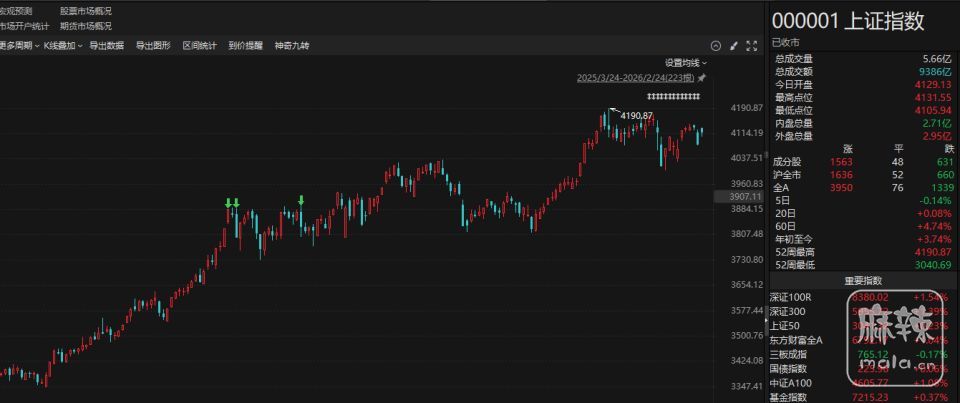The width and height of the screenshot is (960, 403).
Task: Click the circled up-arrow collapse icon
Action: coord(715,46)
